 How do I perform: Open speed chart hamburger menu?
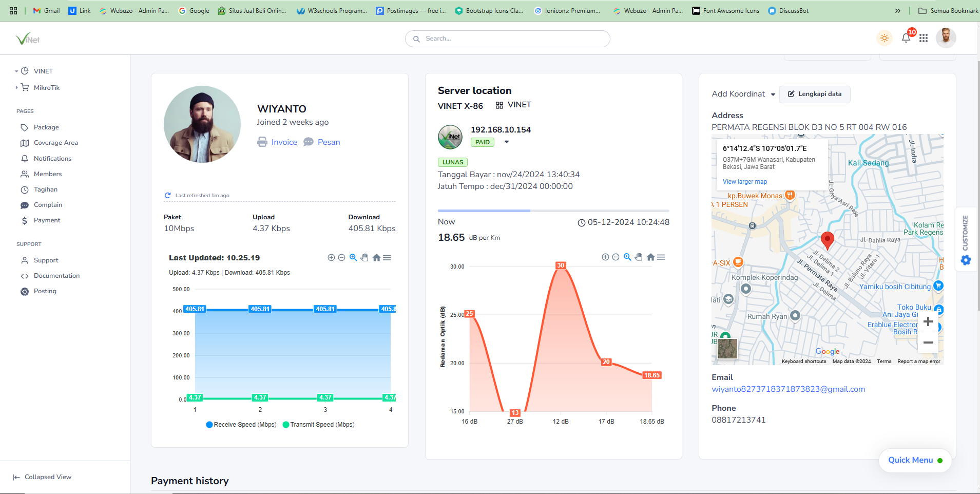387,258
